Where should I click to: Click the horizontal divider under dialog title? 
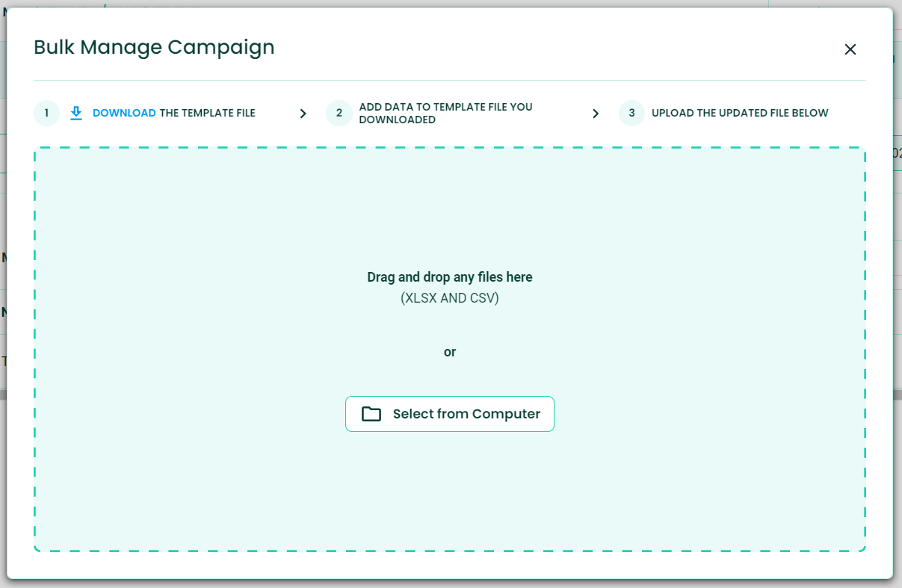450,80
